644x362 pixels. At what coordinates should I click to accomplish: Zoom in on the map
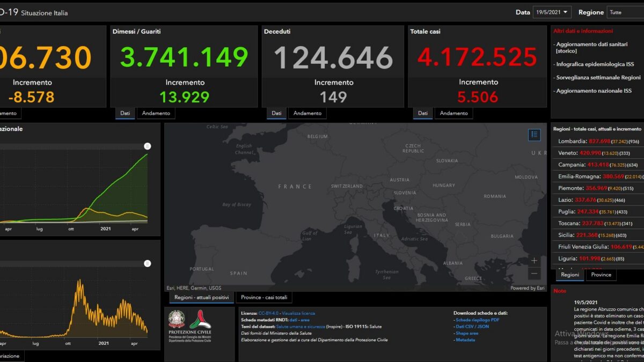click(534, 261)
